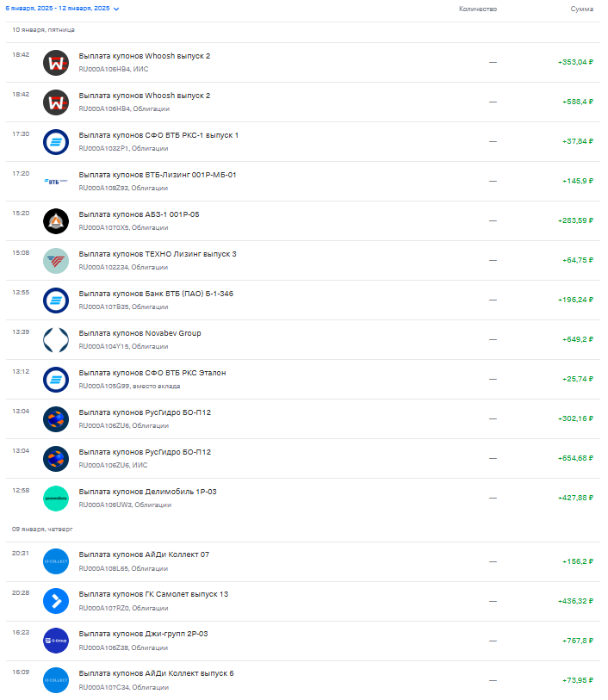608x700 pixels.
Task: Click amount +427,88 ₽
Action: click(x=575, y=498)
